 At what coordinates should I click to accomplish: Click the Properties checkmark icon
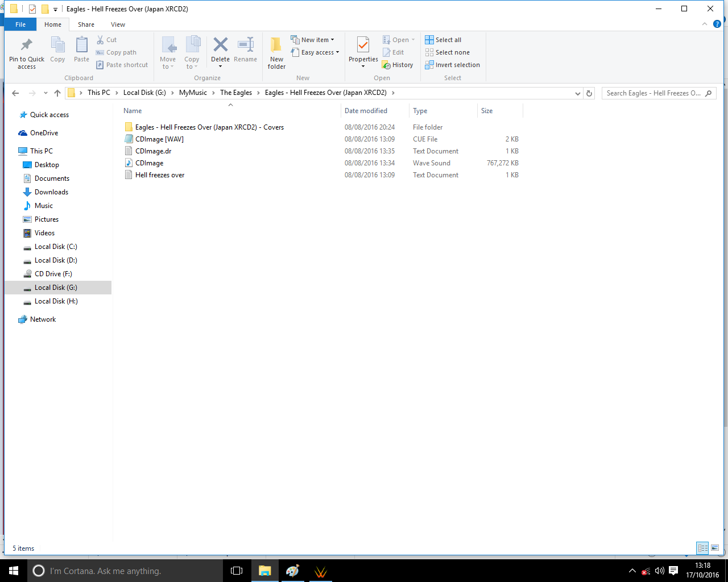[x=363, y=44]
